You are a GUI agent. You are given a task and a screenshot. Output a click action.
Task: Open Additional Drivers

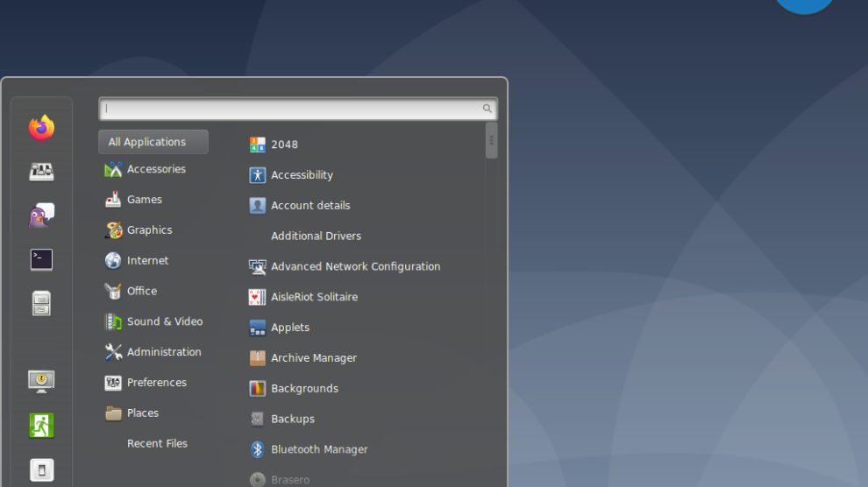316,236
